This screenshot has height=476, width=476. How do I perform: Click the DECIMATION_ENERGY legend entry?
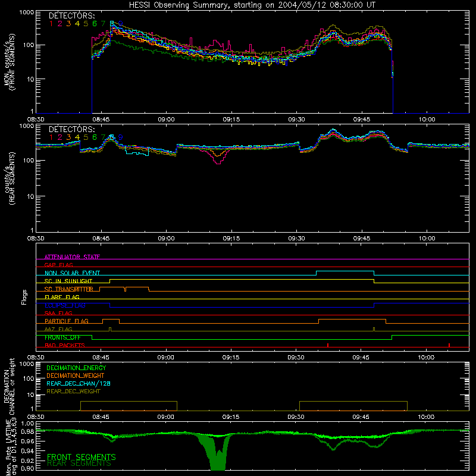click(76, 368)
